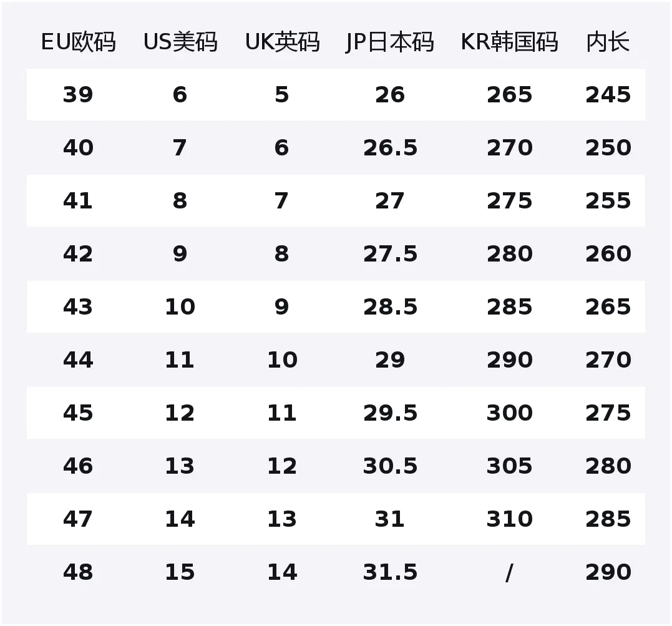The width and height of the screenshot is (672, 626).
Task: Select EU size 39 cell
Action: tap(77, 94)
